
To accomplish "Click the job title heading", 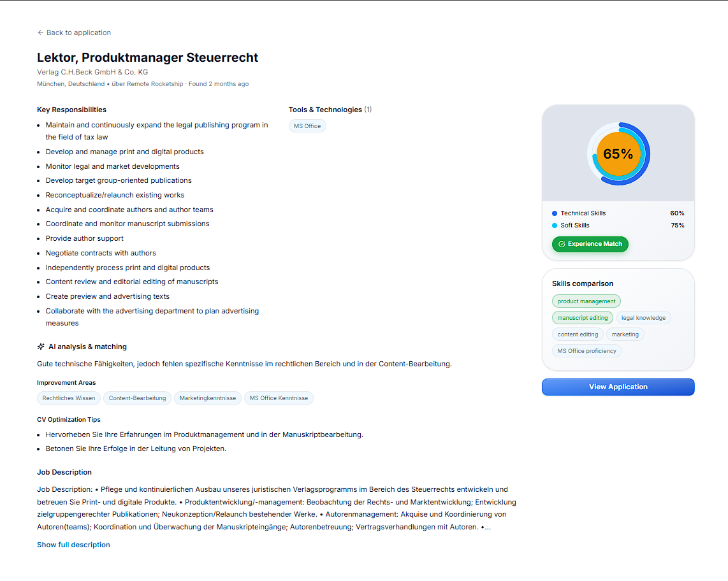I will 148,57.
